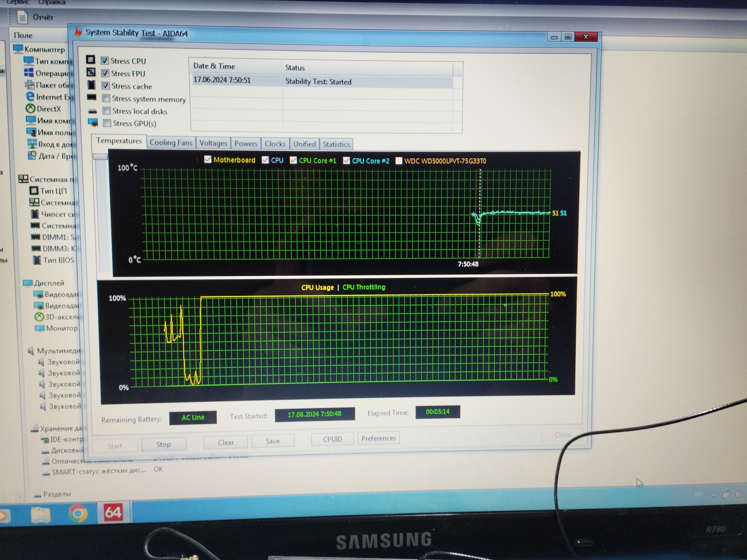Show WDC WD5000LPVT drive temperature
Image resolution: width=747 pixels, height=560 pixels.
(399, 161)
